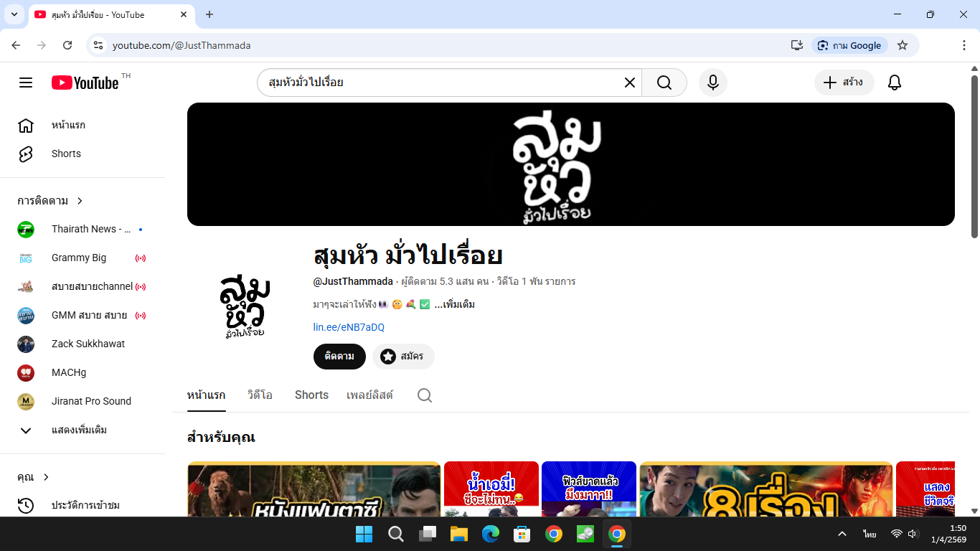Click the YouTube logo
The image size is (980, 551).
[85, 83]
